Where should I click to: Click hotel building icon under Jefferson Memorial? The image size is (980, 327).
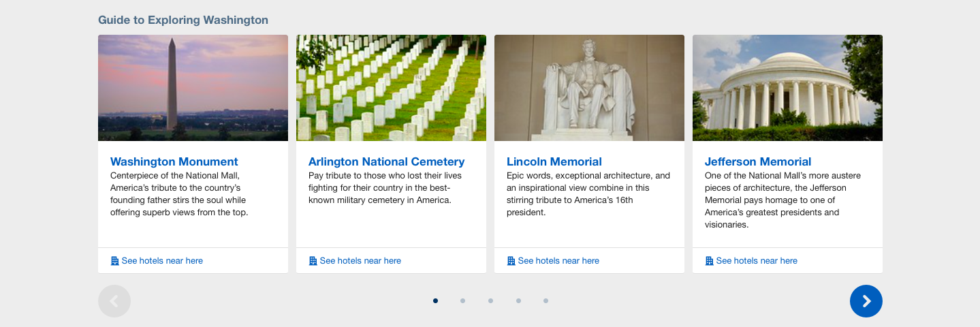point(709,261)
